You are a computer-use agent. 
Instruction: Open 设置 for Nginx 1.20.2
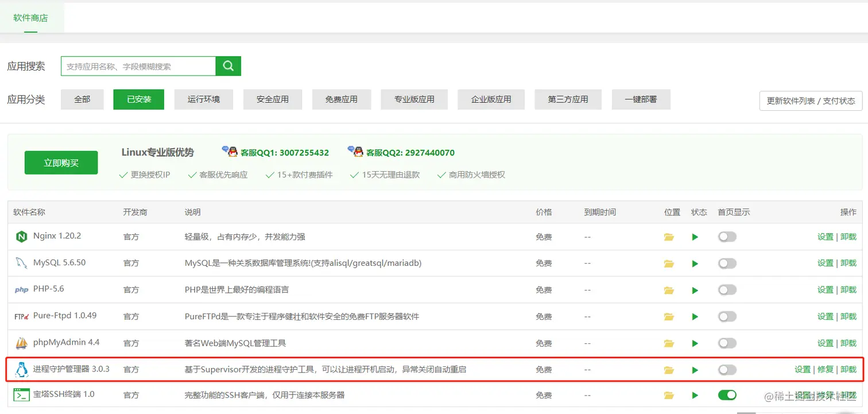pyautogui.click(x=826, y=237)
